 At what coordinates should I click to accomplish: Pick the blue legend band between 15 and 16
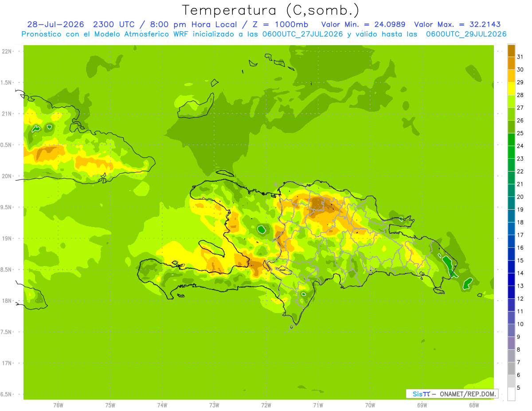click(x=511, y=254)
